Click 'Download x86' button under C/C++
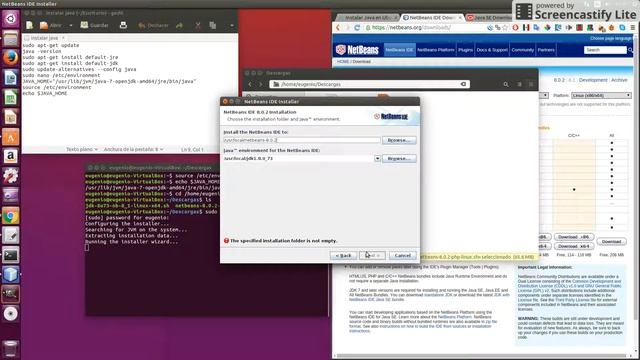640x360 pixels. click(x=573, y=237)
